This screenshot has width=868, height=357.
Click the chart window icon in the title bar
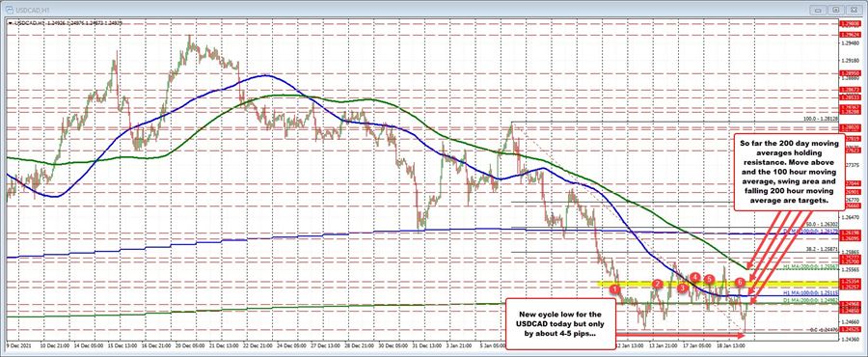point(9,11)
